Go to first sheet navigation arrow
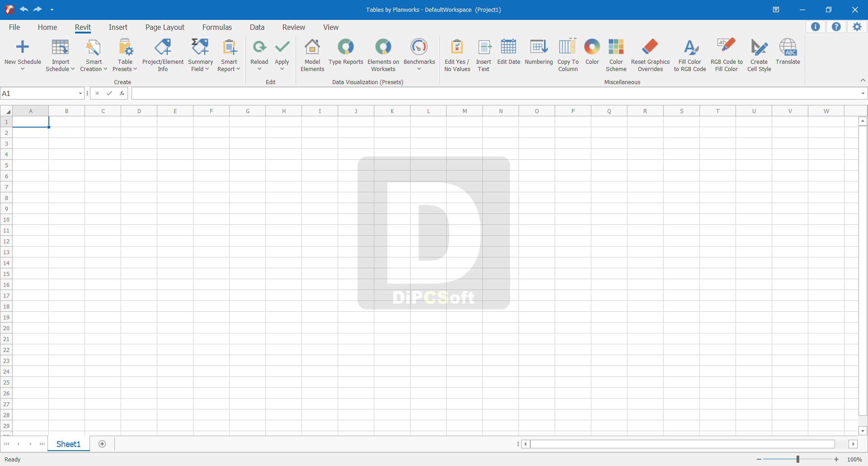The image size is (868, 466). [x=6, y=444]
